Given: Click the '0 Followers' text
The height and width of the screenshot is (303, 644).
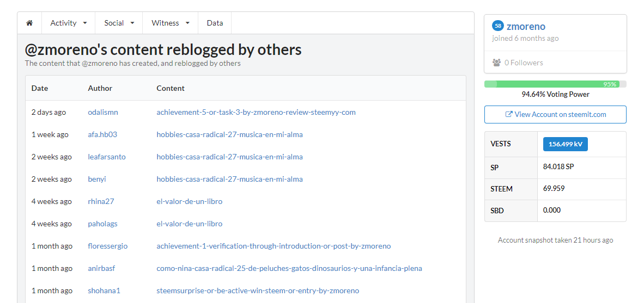Looking at the screenshot, I should pyautogui.click(x=524, y=63).
